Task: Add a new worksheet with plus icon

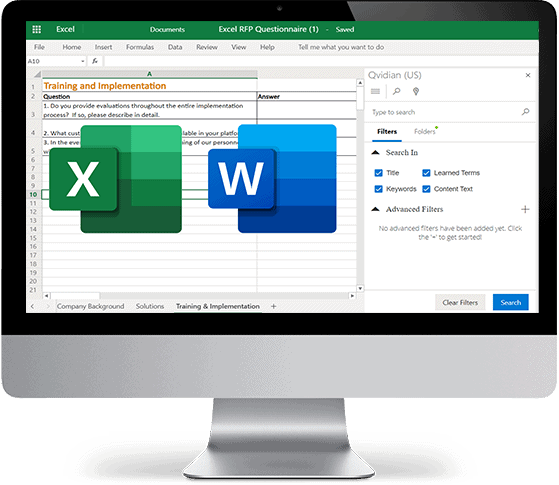Action: (x=273, y=306)
